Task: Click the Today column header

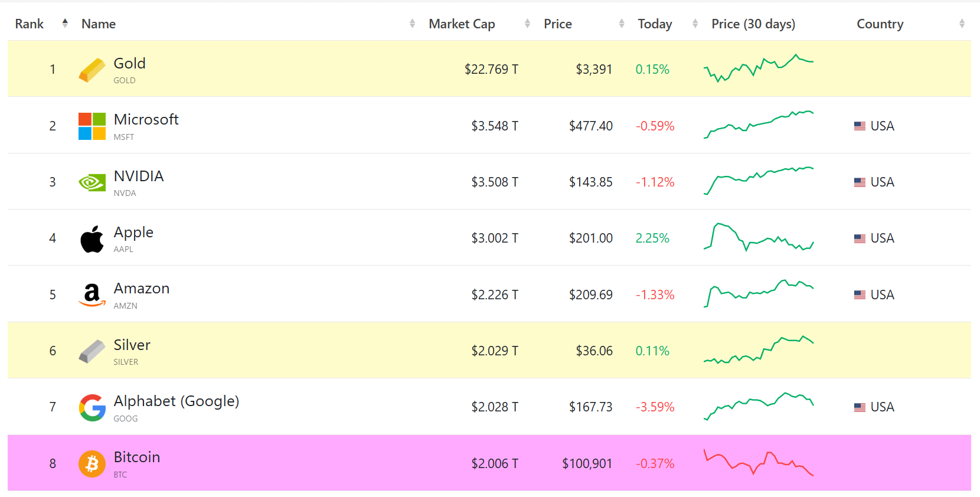Action: tap(655, 24)
